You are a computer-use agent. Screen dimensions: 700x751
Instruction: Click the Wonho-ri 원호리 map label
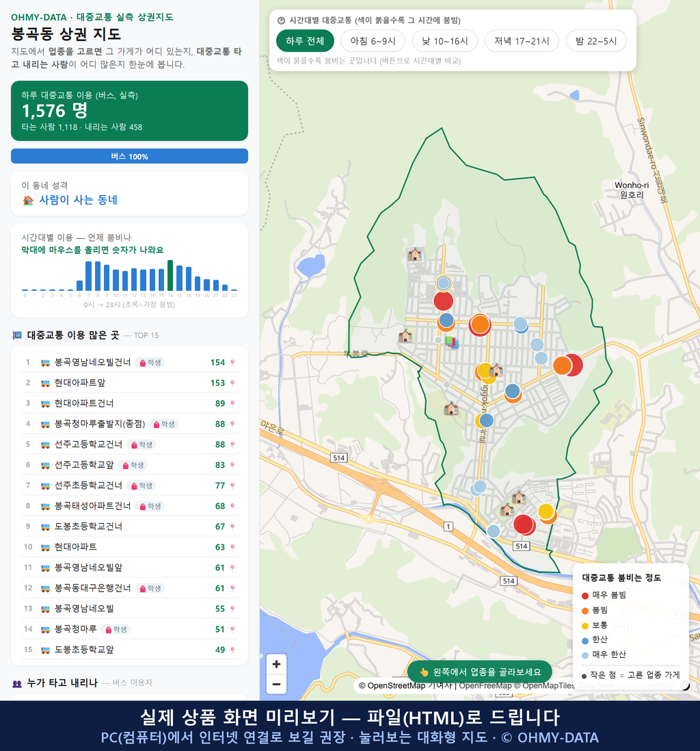pyautogui.click(x=632, y=190)
